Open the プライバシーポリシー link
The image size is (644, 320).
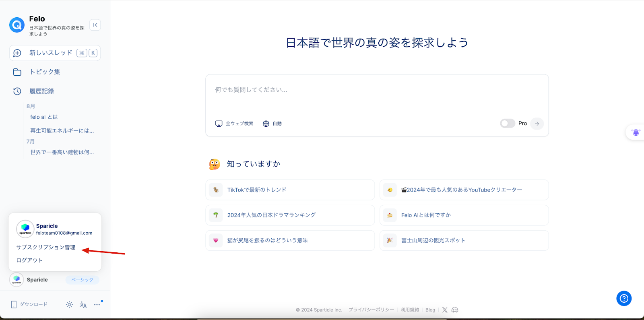[371, 310]
